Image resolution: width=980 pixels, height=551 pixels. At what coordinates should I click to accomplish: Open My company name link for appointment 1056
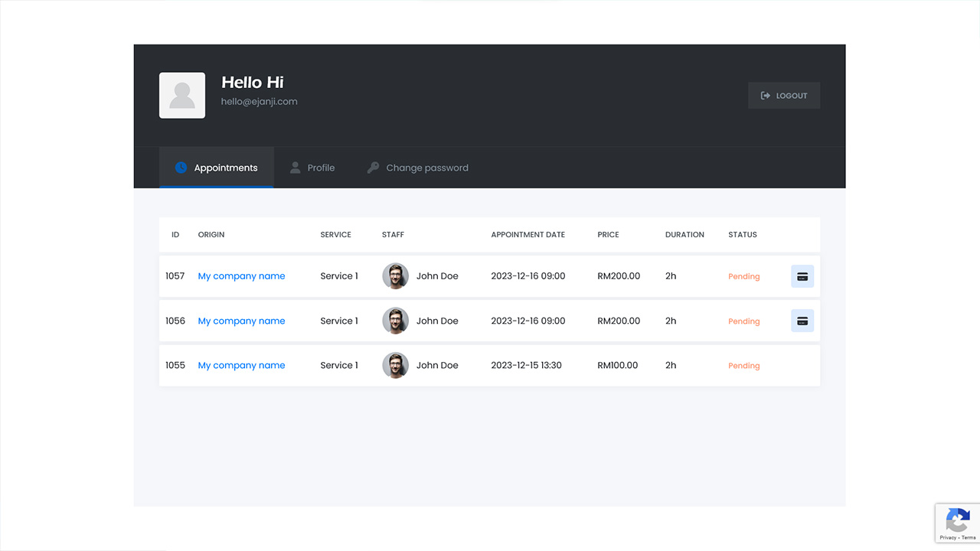click(x=241, y=321)
